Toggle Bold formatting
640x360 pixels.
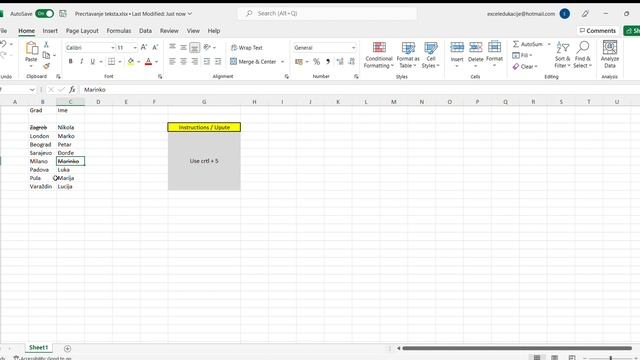[71, 62]
